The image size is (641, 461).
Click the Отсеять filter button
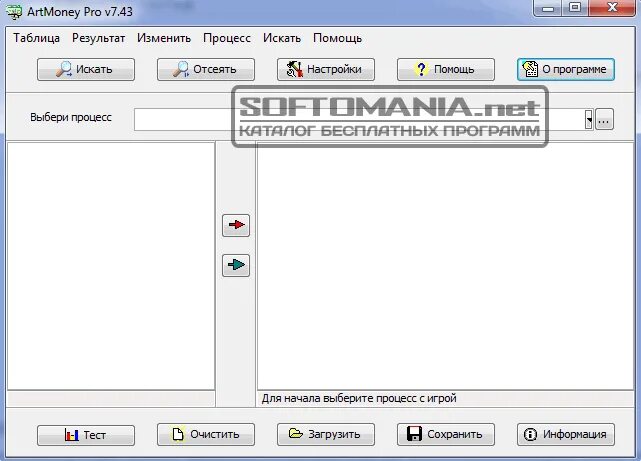tap(206, 69)
